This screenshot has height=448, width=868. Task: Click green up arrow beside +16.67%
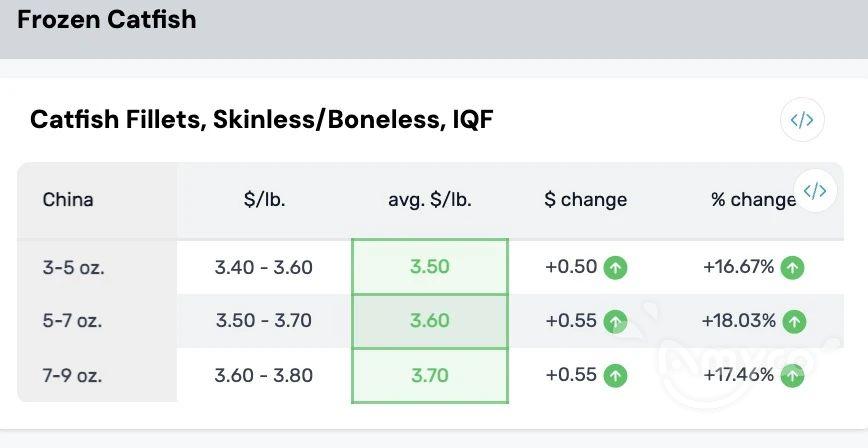click(x=793, y=267)
